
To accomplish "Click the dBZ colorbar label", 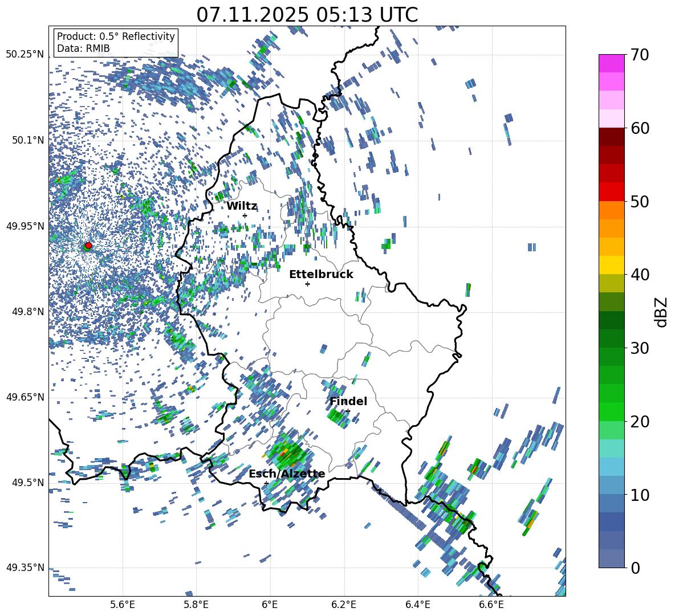I will coord(662,312).
